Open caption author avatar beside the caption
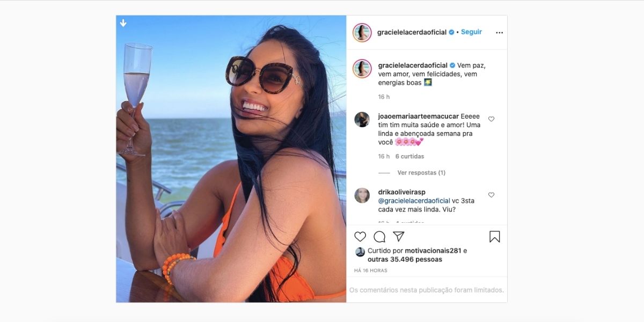 pyautogui.click(x=362, y=69)
